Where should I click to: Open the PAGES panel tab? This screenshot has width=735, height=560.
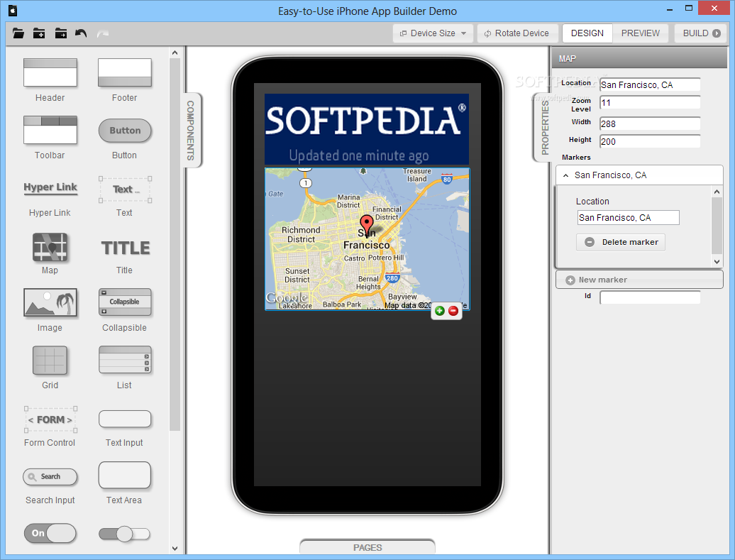pyautogui.click(x=367, y=547)
